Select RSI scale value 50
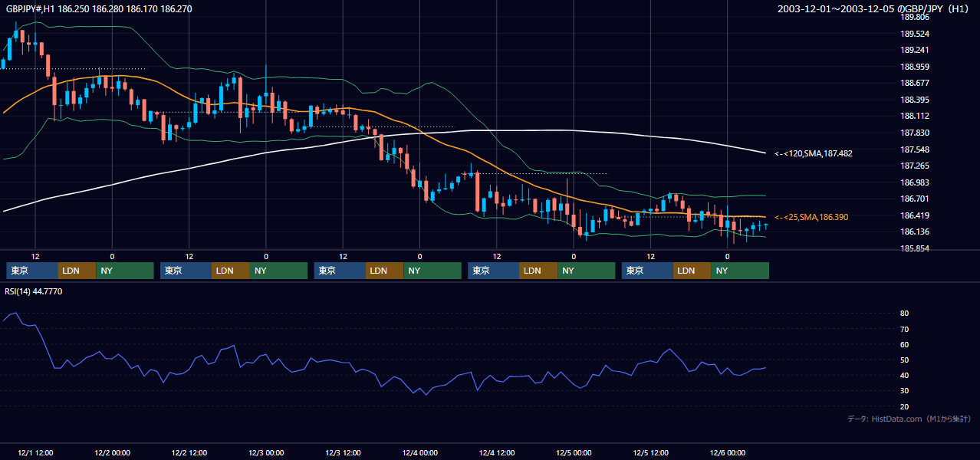 (905, 360)
